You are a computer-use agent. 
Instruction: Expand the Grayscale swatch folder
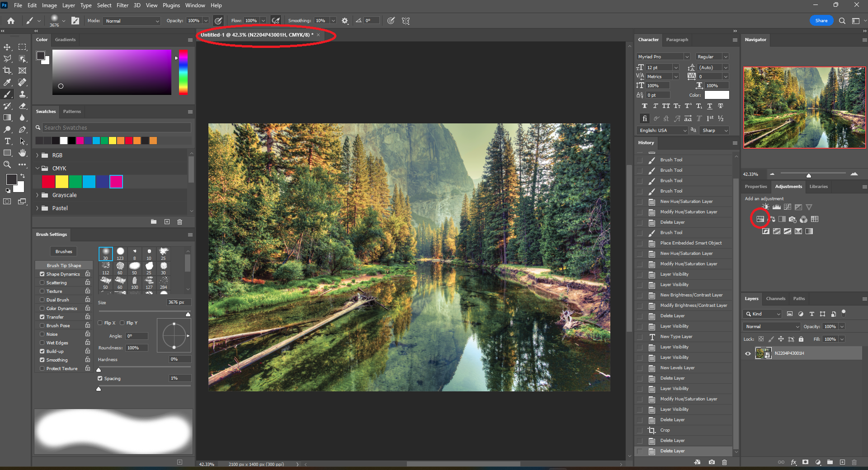coord(38,195)
